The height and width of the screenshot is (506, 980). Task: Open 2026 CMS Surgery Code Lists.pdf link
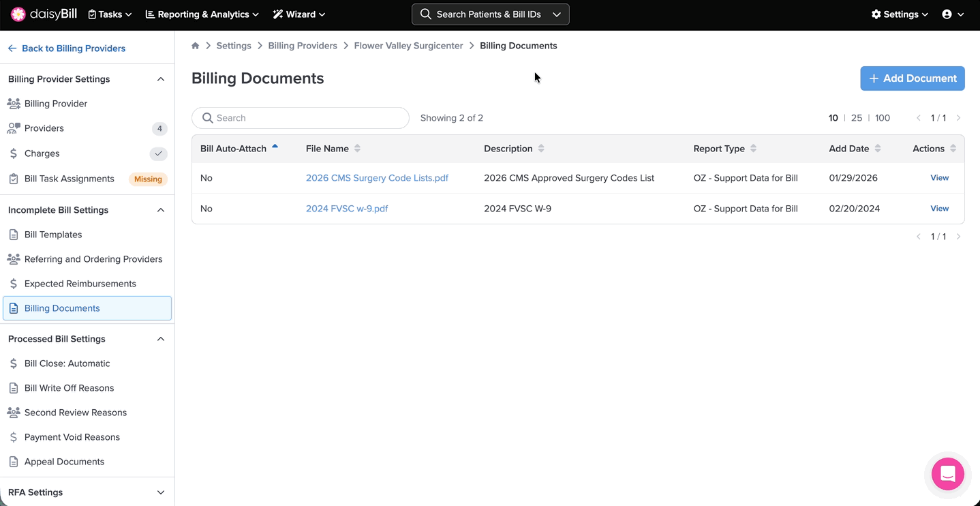tap(377, 178)
